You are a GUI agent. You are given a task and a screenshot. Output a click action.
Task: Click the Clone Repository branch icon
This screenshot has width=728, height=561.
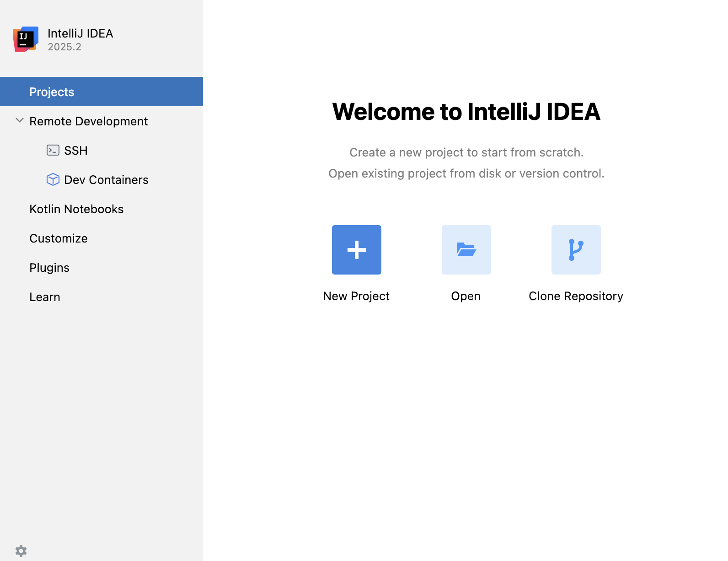point(576,250)
